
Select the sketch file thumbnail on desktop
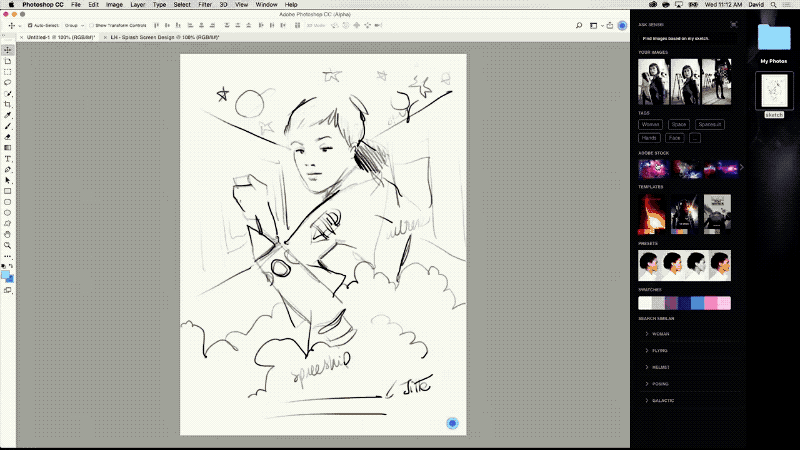(774, 91)
